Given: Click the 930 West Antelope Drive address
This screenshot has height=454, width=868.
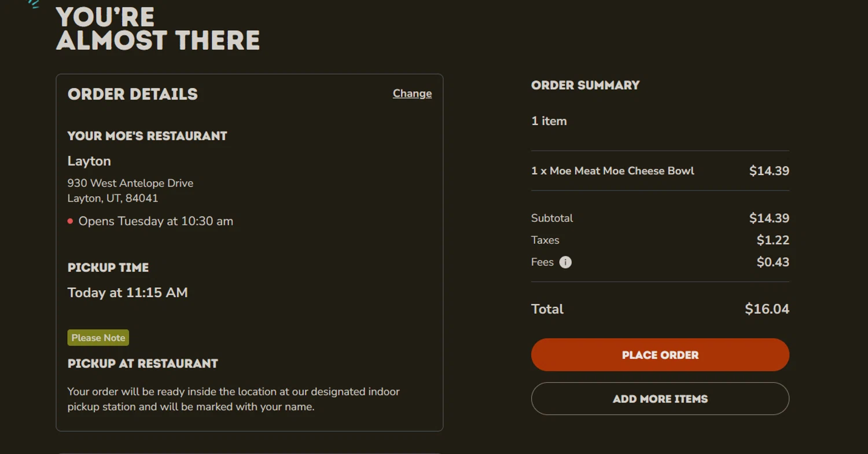Looking at the screenshot, I should (130, 183).
